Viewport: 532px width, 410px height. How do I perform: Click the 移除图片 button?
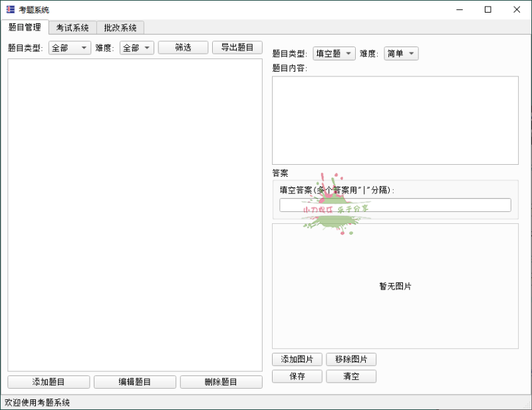351,359
